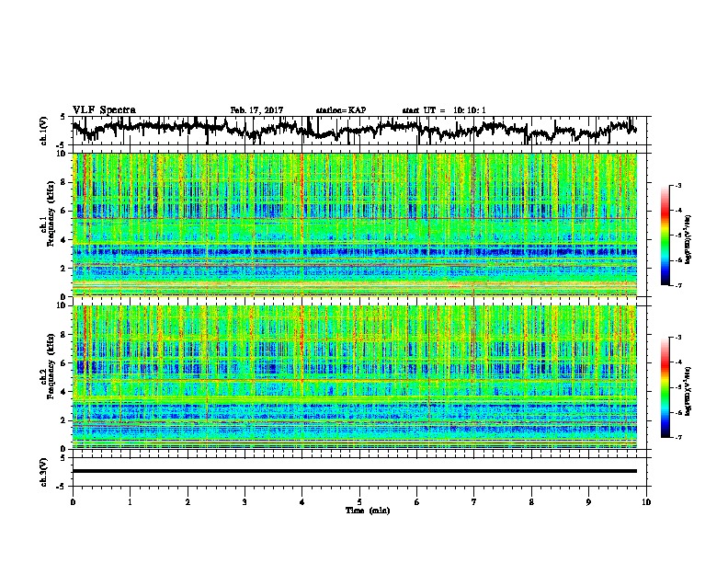
Task: Click the "-7" tick on ch.1 colorbar
Action: (678, 285)
